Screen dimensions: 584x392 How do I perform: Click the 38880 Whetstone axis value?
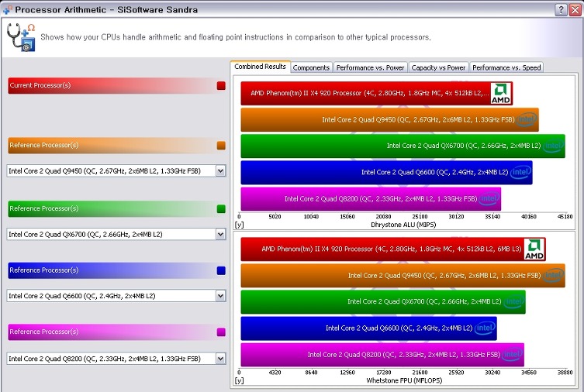(565, 373)
